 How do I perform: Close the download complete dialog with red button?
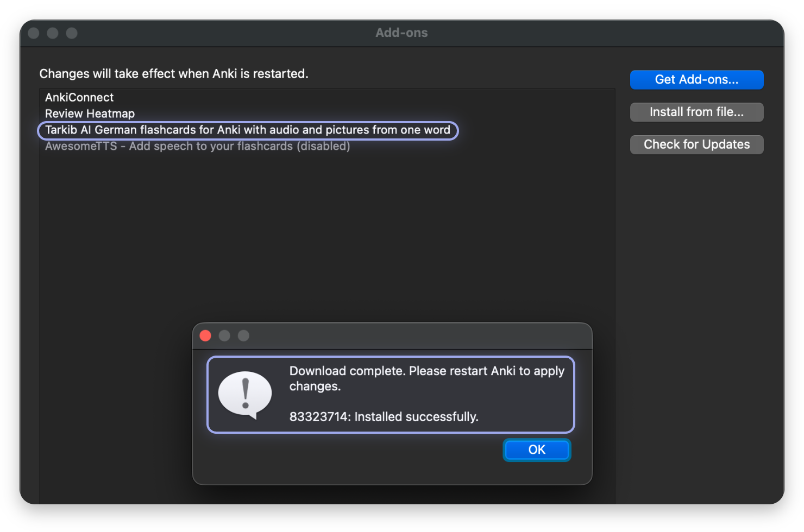205,336
